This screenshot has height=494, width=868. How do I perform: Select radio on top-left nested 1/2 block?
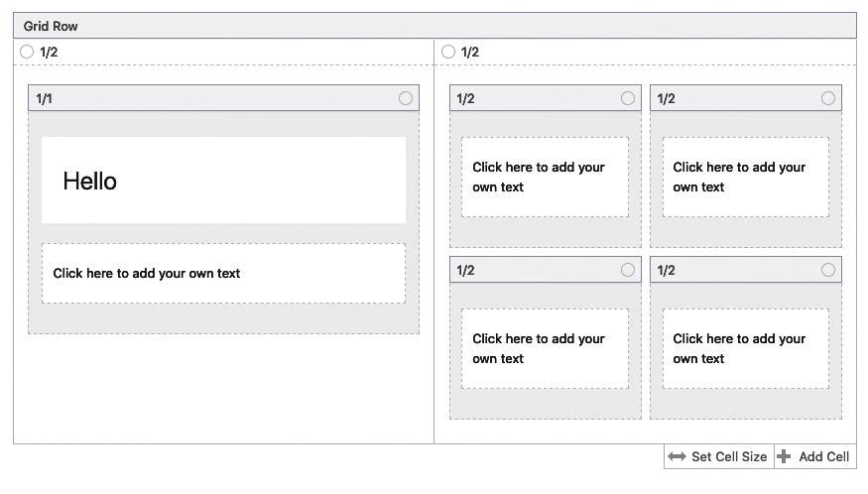click(x=628, y=98)
